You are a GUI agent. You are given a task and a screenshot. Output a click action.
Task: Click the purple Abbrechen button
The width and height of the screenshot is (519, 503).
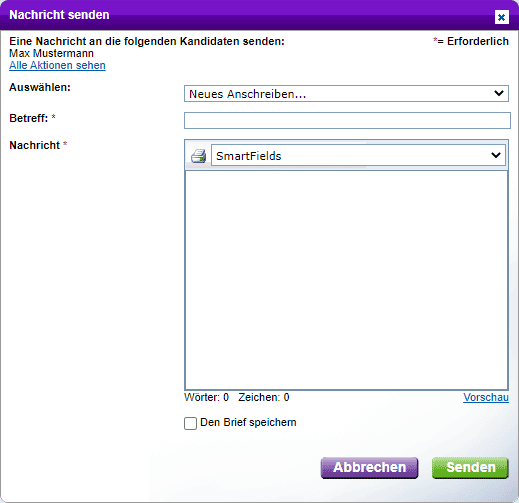coord(369,467)
